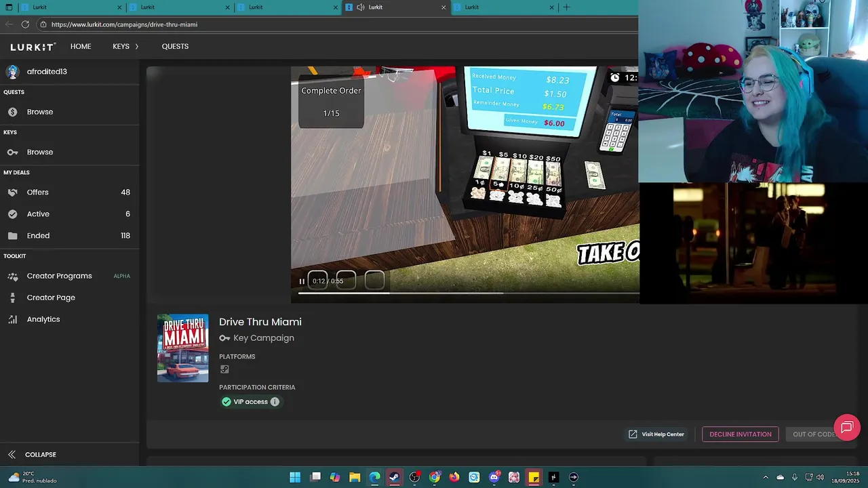Click the Steam platform icon

(224, 369)
